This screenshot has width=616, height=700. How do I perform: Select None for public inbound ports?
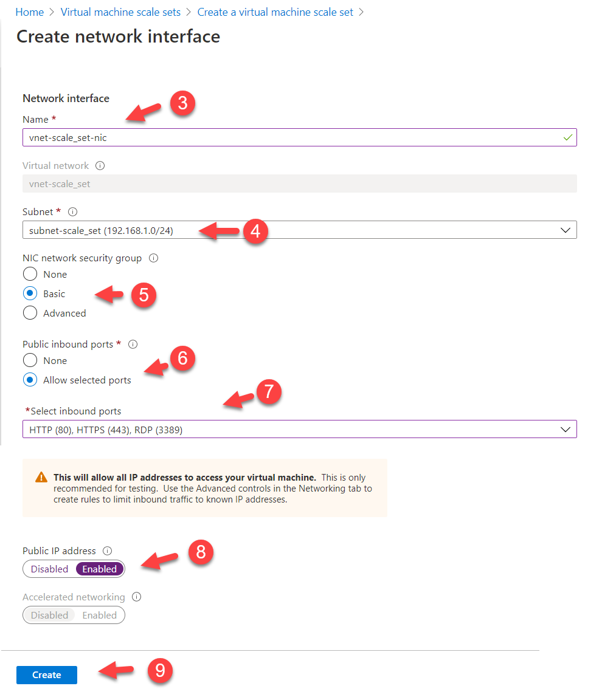click(30, 361)
